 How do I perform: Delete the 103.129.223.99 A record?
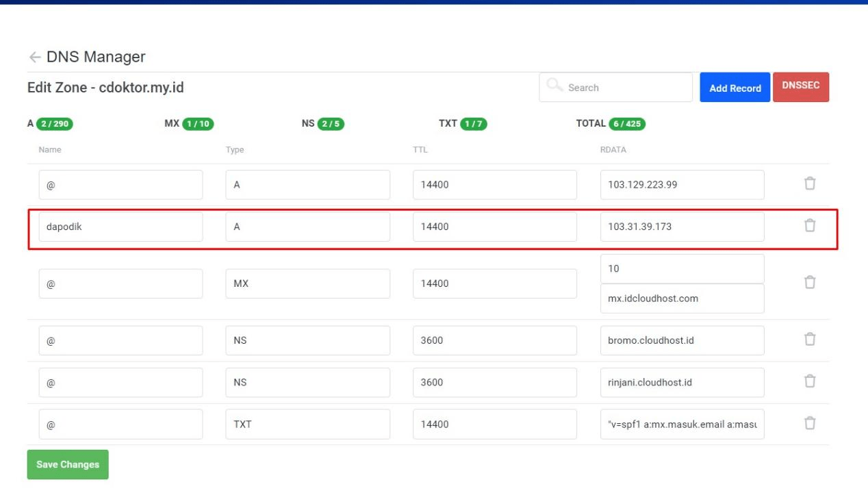coord(810,184)
